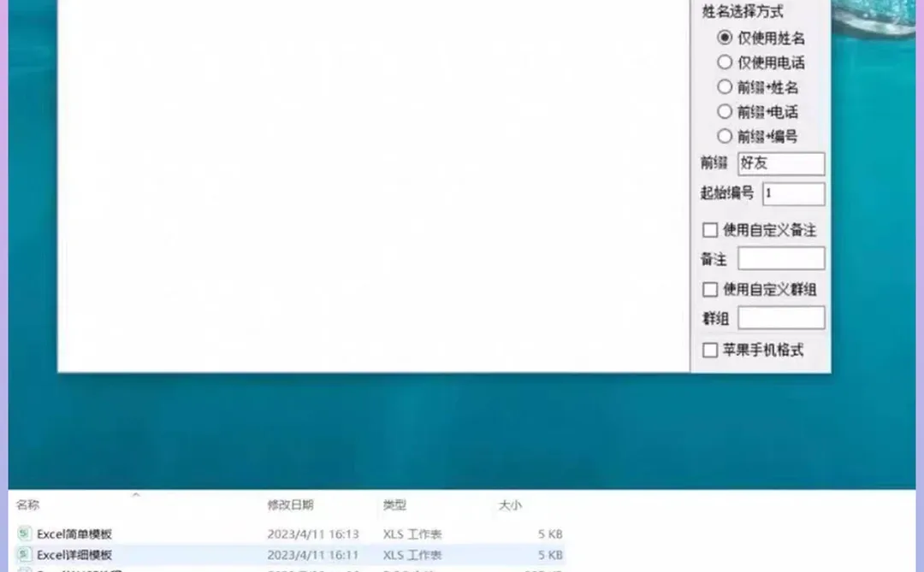Image resolution: width=924 pixels, height=572 pixels.
Task: Click the empty 备注 input field
Action: [x=780, y=257]
